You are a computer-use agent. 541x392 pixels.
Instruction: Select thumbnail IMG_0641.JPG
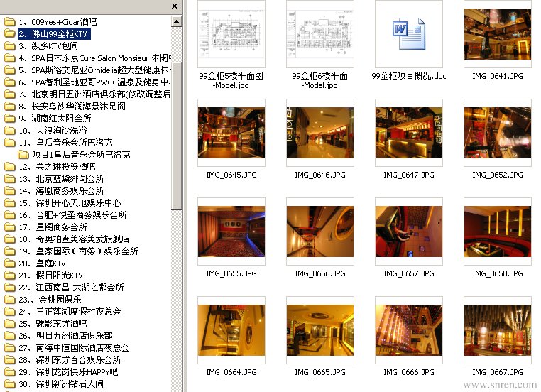tap(498, 34)
